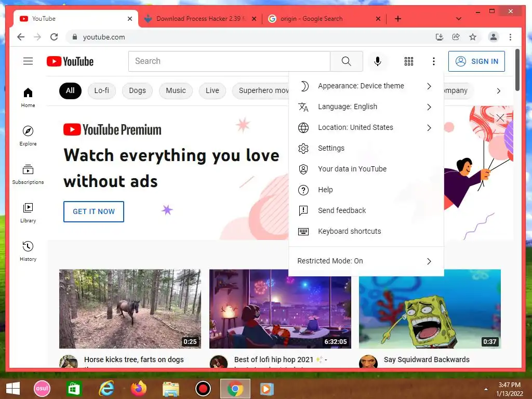The height and width of the screenshot is (399, 532).
Task: Select the All category chip
Action: tap(70, 90)
